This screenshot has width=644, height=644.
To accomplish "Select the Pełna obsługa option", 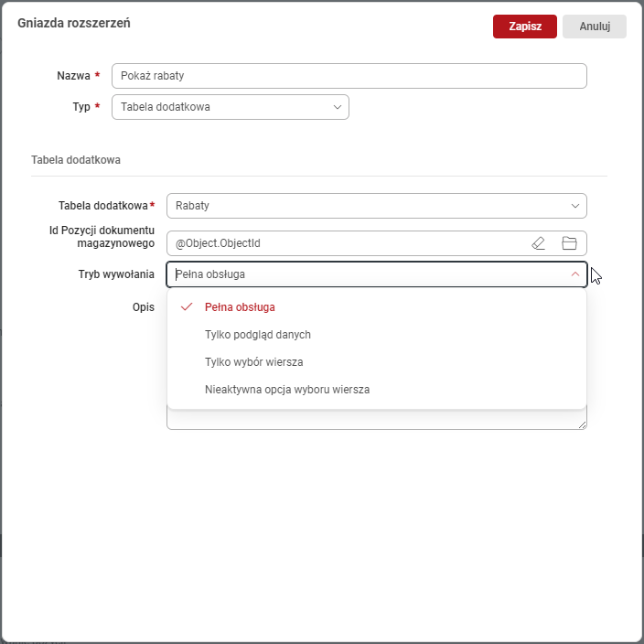I will 240,307.
